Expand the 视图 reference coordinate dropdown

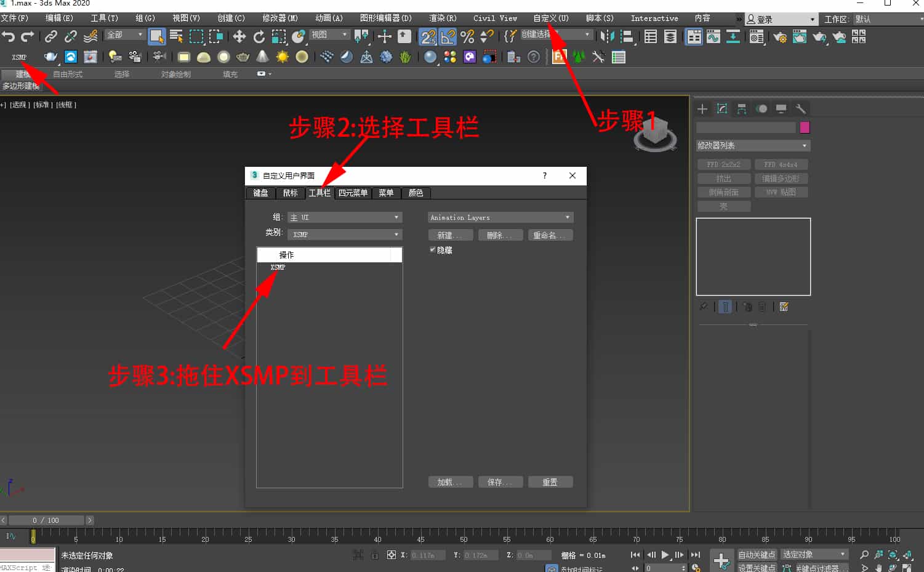(329, 35)
